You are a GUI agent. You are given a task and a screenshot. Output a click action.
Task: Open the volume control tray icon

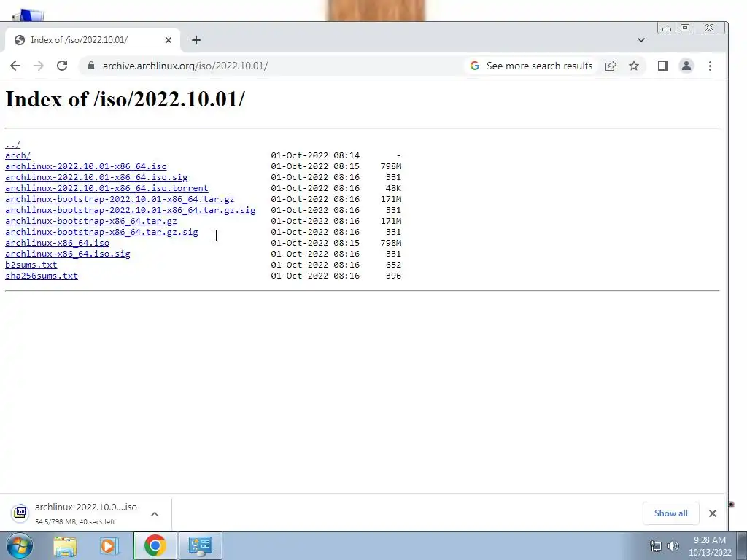click(x=673, y=546)
